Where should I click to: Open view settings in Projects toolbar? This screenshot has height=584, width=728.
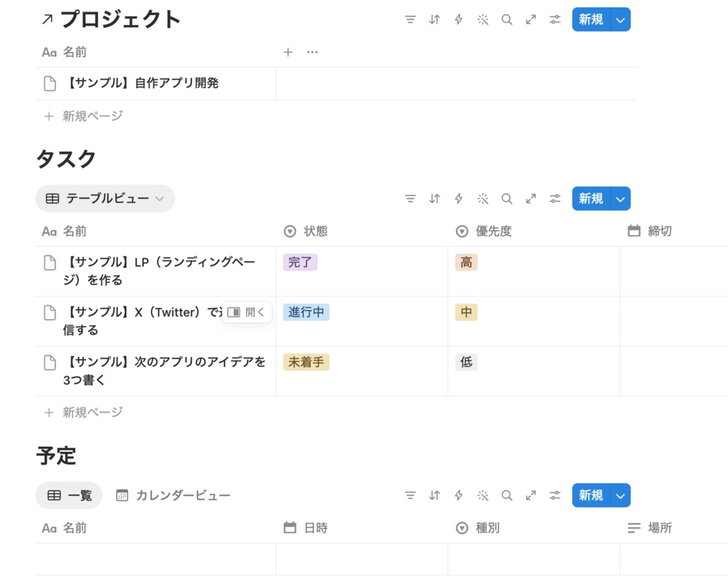click(555, 19)
